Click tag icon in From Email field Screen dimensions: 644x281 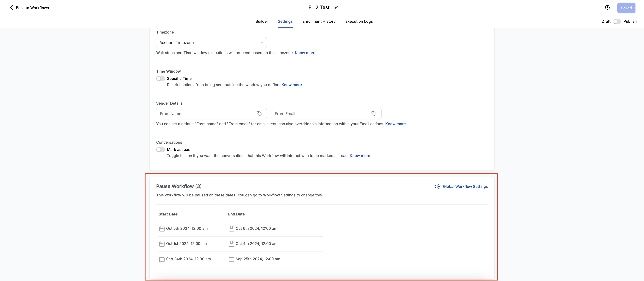374,114
